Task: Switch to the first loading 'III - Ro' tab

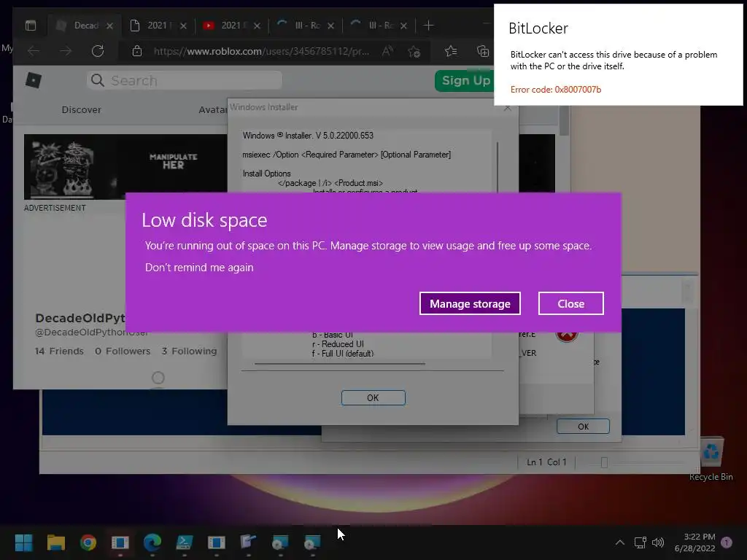Action: (x=306, y=26)
